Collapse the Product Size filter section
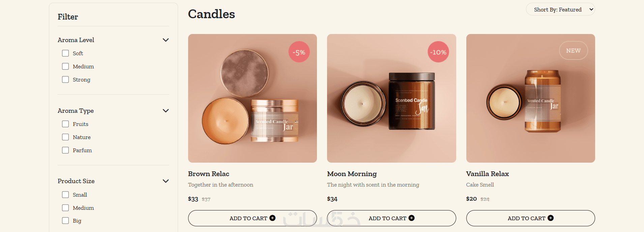Viewport: 644px width, 232px height. pos(166,181)
